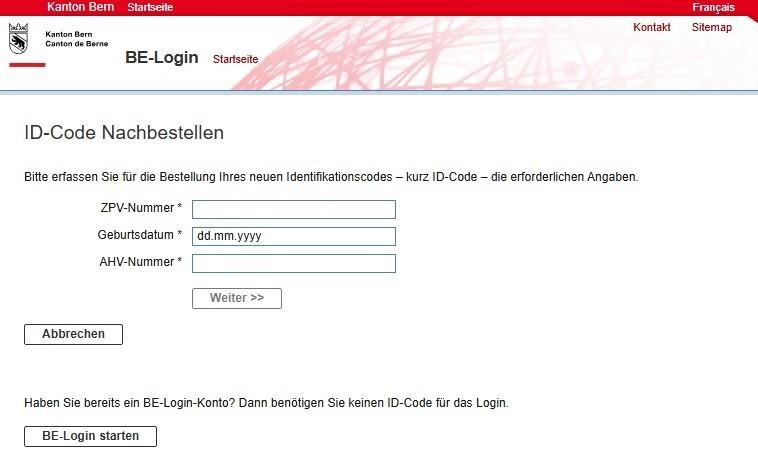Click the ID-Code Nachbestellen heading
The height and width of the screenshot is (456, 758).
click(124, 132)
